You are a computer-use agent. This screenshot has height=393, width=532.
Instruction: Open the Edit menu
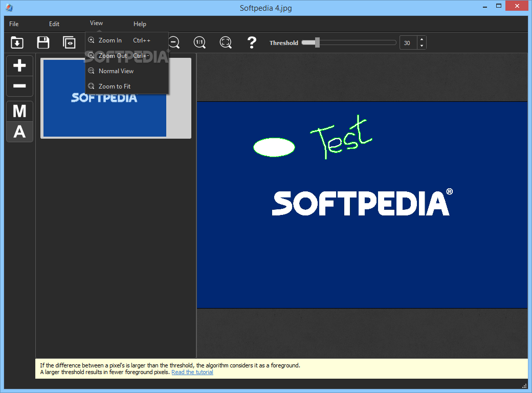(x=54, y=24)
